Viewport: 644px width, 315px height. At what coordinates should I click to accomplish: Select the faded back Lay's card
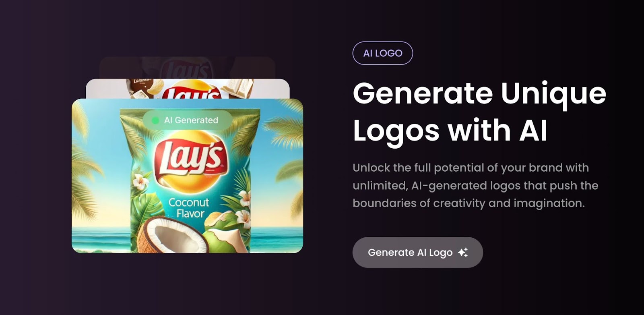[x=188, y=68]
